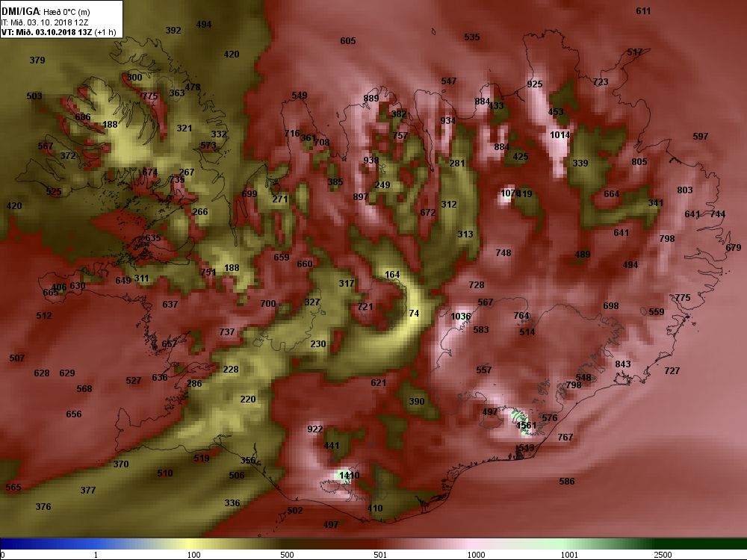Click the map value 699
Viewport: 747px width, 560px height.
[x=249, y=193]
